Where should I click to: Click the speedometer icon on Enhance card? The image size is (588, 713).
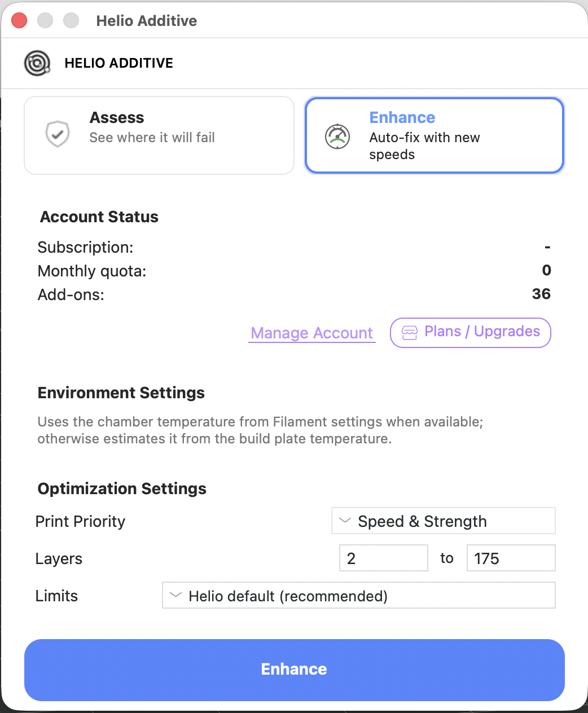(337, 136)
